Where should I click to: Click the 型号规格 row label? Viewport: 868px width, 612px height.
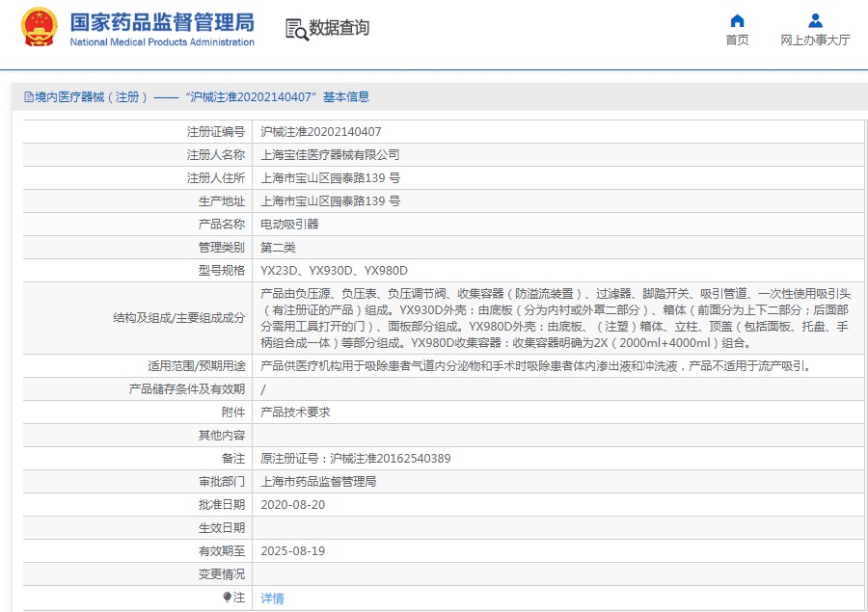coord(222,271)
